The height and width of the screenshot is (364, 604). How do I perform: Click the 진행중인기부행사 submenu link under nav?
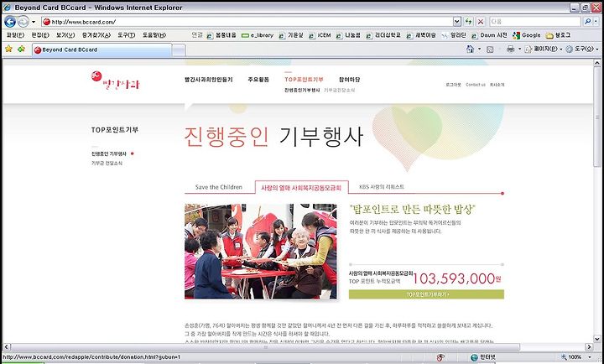(x=302, y=90)
